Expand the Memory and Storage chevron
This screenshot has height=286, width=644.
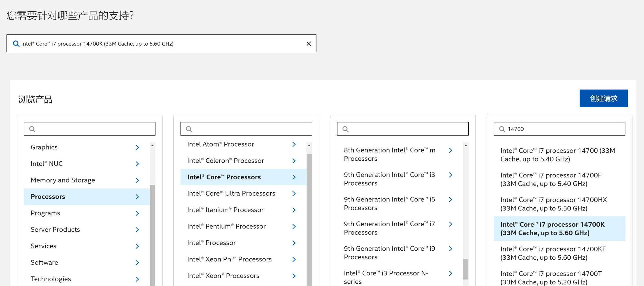[x=137, y=180]
